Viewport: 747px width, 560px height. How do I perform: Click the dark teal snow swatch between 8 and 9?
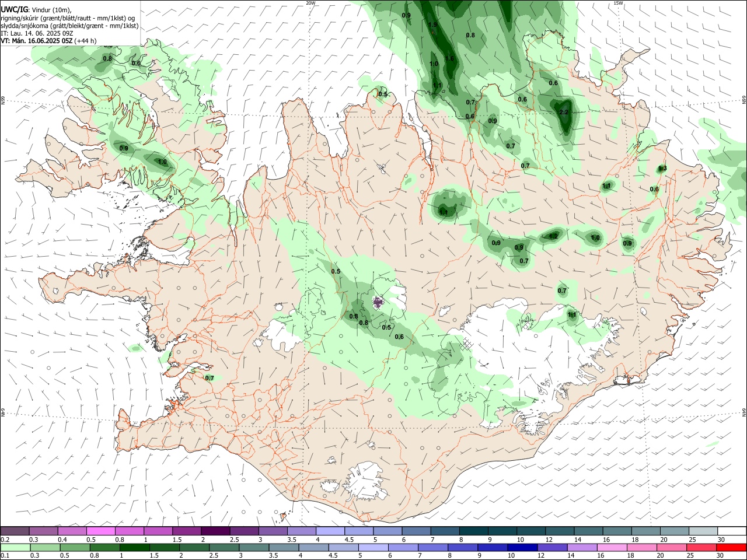point(474,531)
